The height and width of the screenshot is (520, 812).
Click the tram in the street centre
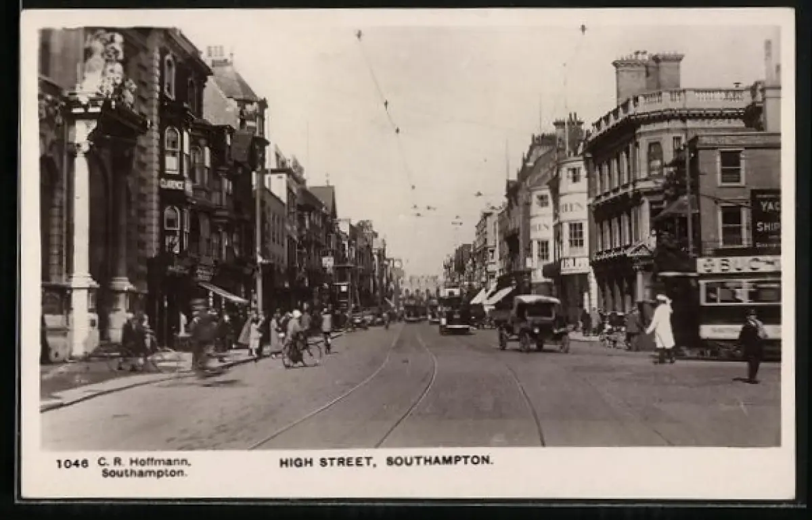point(454,311)
